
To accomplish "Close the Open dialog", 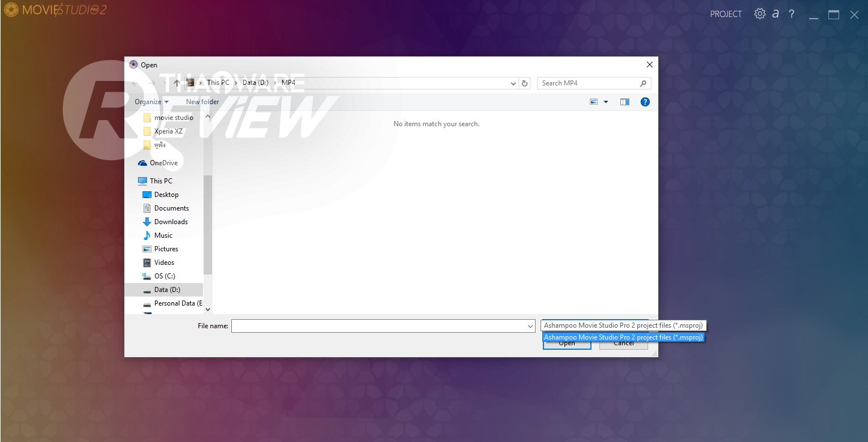I will [650, 65].
